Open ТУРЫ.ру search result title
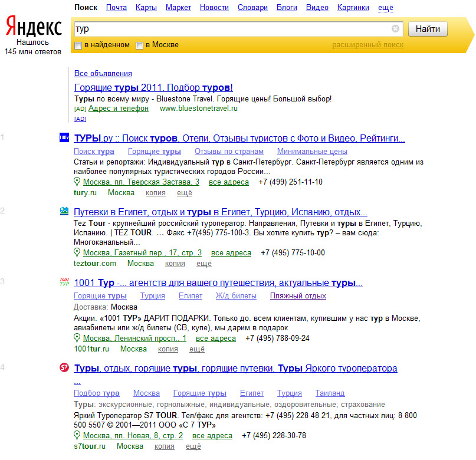This screenshot has width=476, height=460. [x=239, y=139]
